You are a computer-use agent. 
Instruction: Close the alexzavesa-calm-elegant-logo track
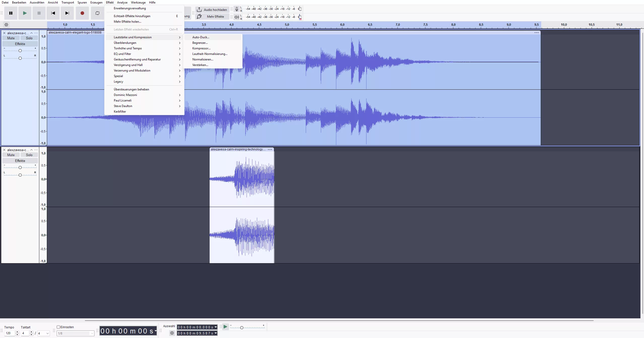tap(4, 33)
